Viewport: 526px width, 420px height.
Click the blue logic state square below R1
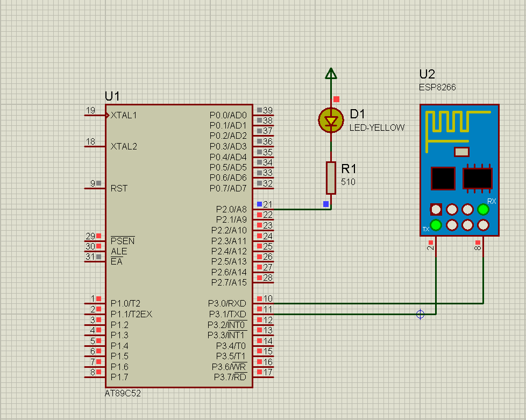(x=326, y=204)
